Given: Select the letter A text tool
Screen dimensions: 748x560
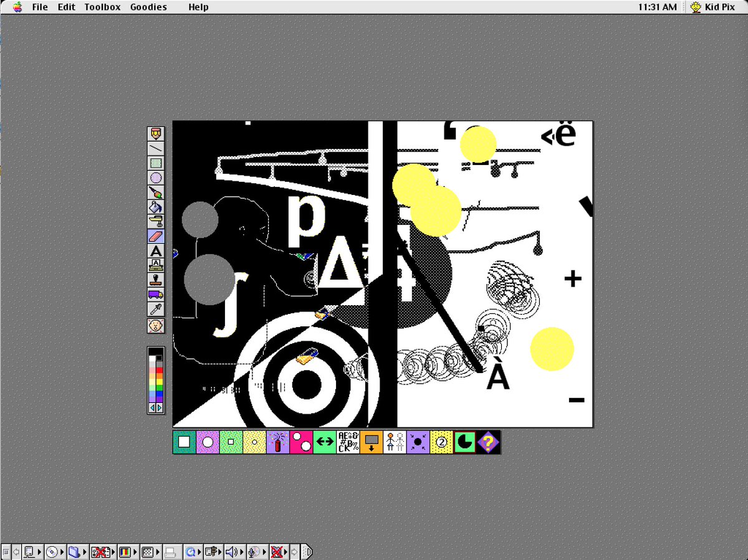Looking at the screenshot, I should coord(156,250).
